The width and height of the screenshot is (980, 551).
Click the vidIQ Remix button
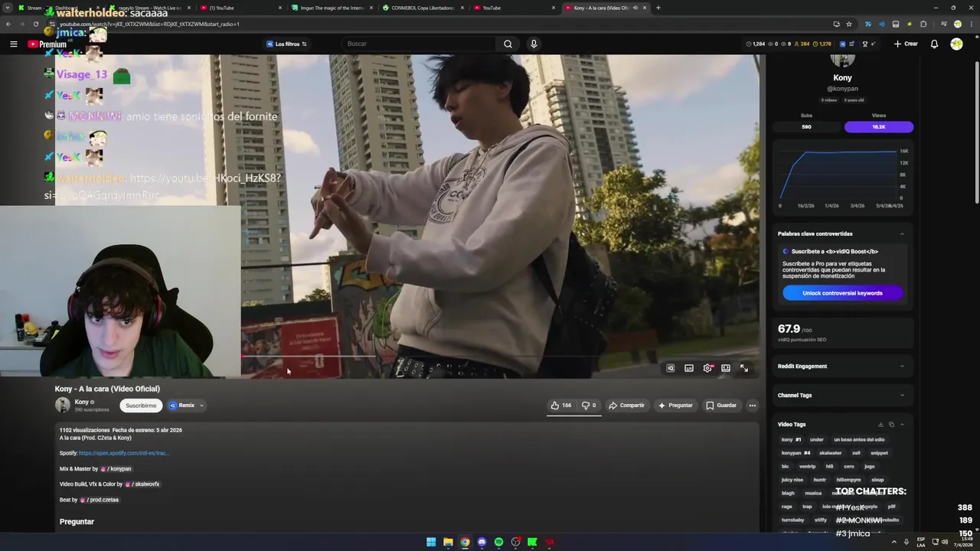182,406
